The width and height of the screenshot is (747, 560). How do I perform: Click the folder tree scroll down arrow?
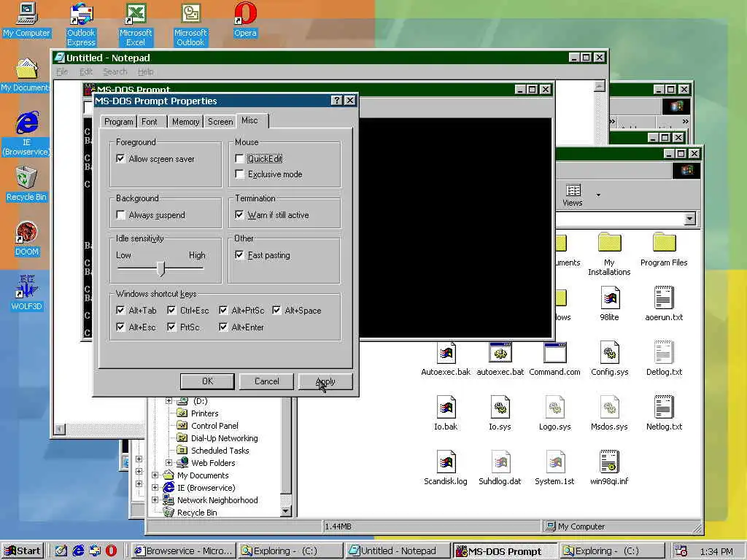click(285, 511)
